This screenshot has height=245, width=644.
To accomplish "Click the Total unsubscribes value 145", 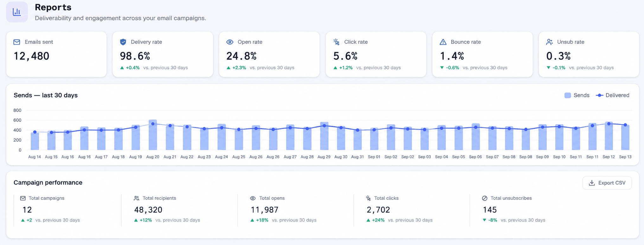I will point(490,210).
